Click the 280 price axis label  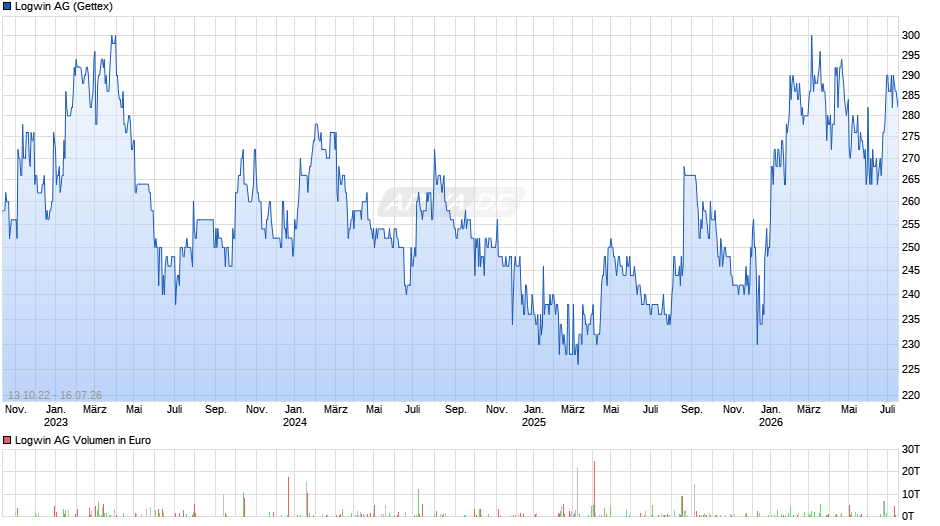tap(911, 115)
